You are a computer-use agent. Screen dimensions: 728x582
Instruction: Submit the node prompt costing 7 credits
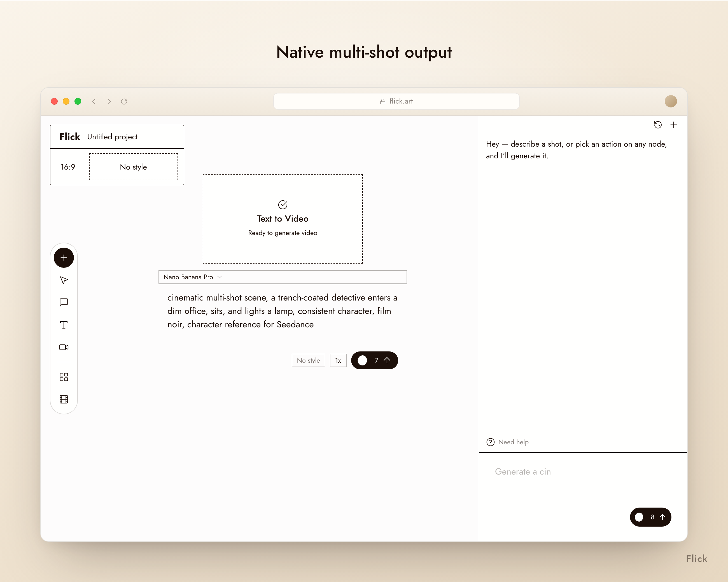pos(374,360)
